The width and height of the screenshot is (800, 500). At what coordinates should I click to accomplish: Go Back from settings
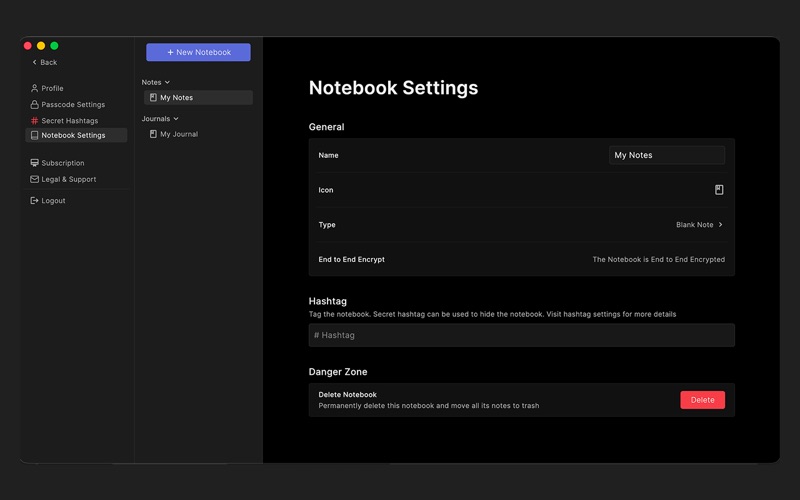point(44,62)
